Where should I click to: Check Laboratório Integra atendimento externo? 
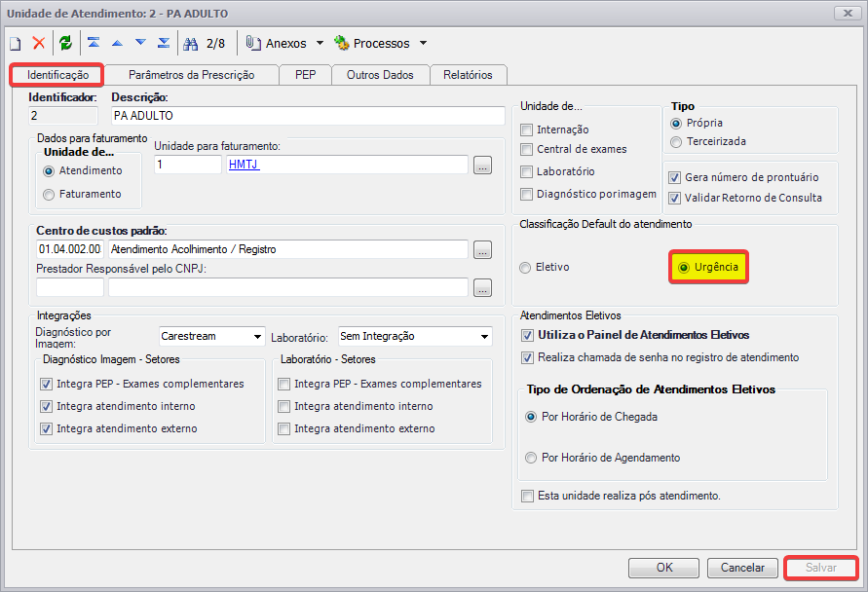tap(284, 428)
